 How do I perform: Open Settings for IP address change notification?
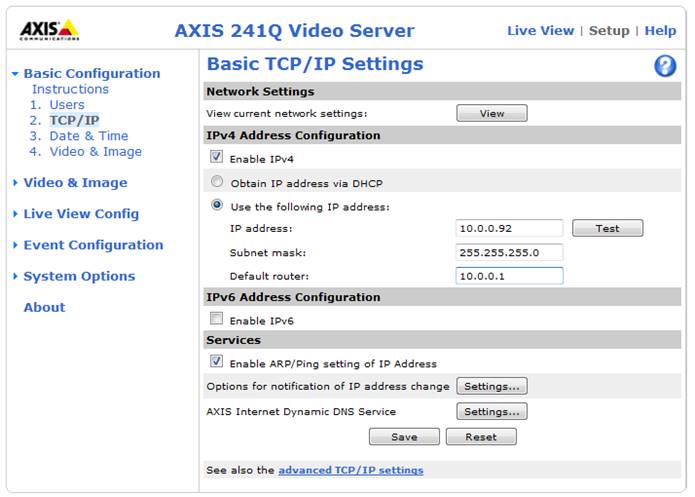(491, 386)
